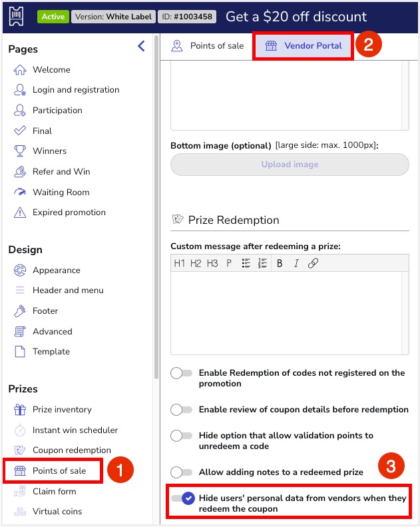Enable review of coupon details toggle
The image size is (420, 527).
(182, 410)
